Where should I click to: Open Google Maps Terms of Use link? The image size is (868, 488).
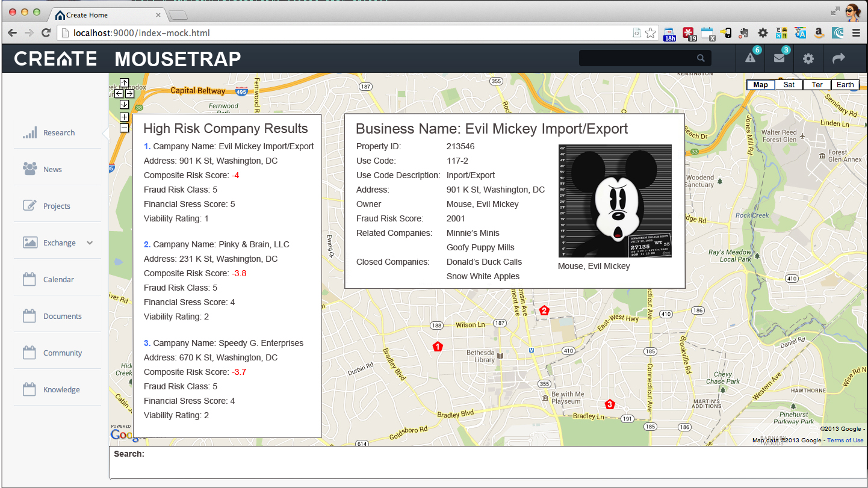click(x=845, y=440)
